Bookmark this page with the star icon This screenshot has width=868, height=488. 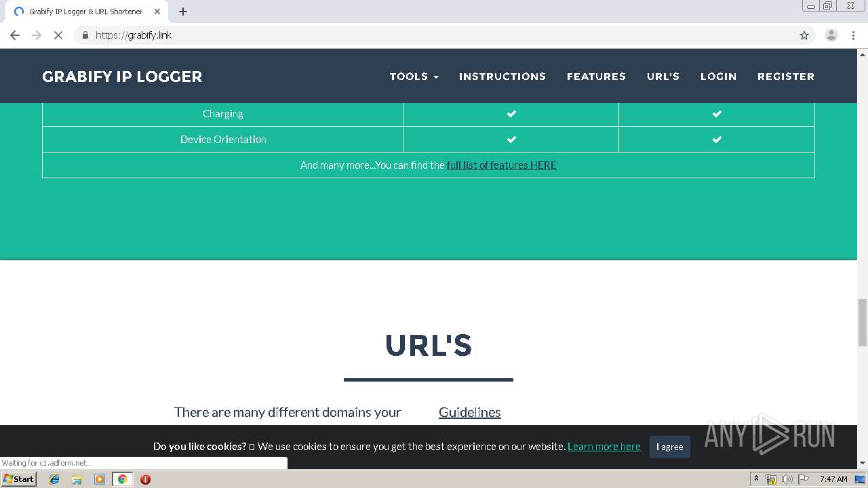(804, 35)
